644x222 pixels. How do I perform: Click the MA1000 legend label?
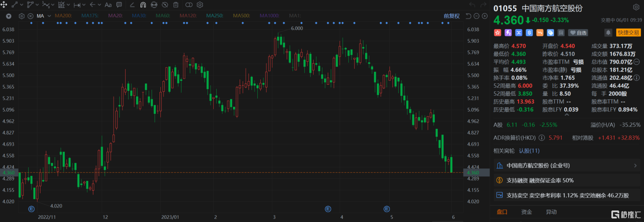point(270,16)
